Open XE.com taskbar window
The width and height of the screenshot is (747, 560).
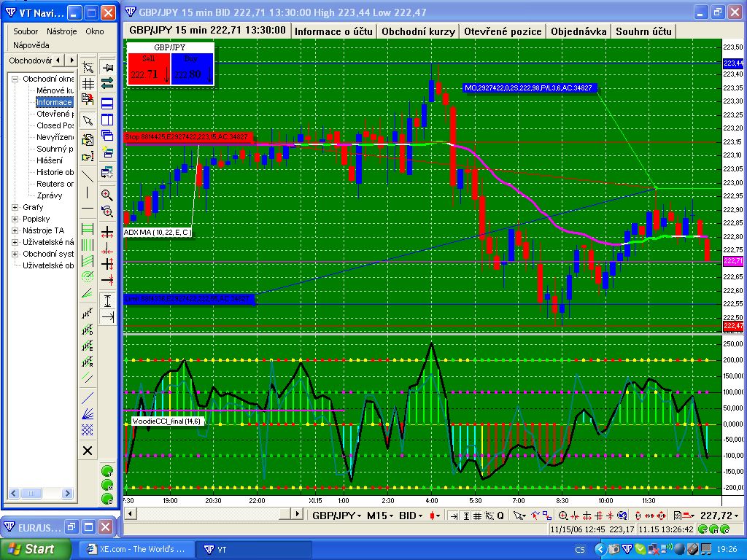point(136,549)
